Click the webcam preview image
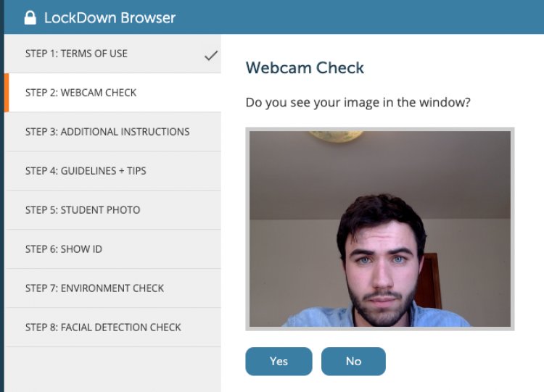 (x=380, y=229)
